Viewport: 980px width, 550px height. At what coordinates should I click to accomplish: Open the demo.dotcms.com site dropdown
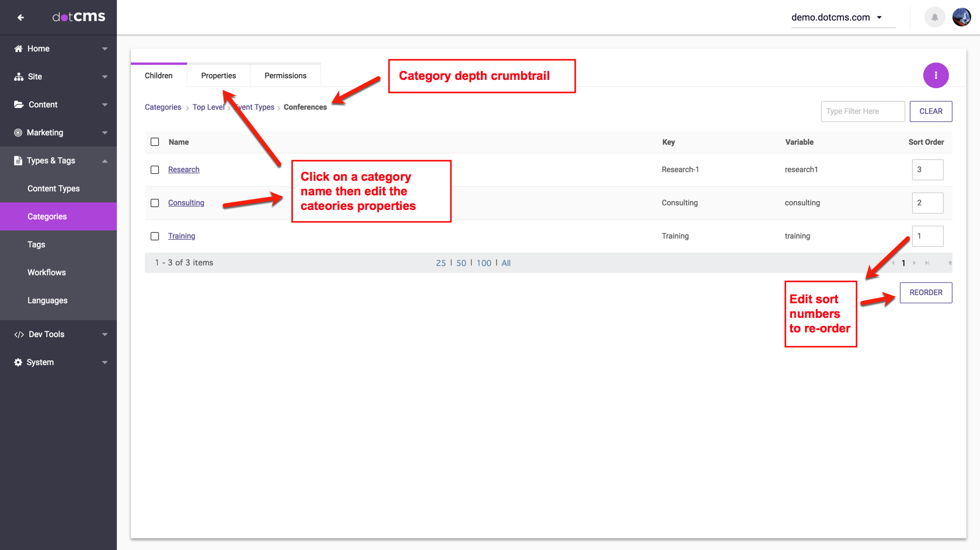[836, 17]
